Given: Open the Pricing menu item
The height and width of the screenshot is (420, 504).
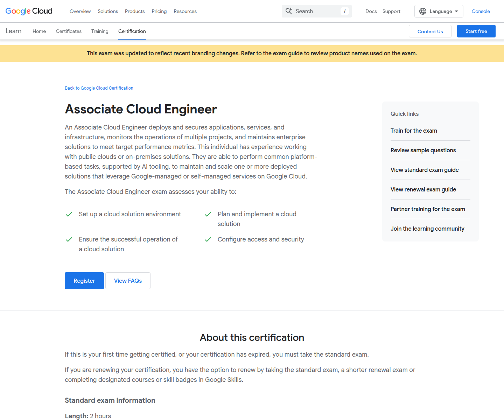Looking at the screenshot, I should [x=159, y=11].
